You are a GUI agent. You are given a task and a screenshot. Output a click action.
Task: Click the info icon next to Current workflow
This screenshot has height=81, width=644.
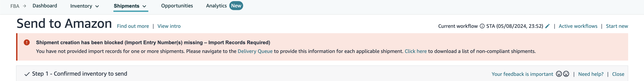point(482,26)
